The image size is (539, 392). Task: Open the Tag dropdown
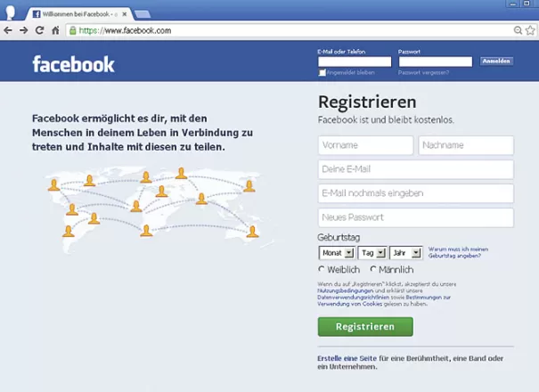(372, 253)
